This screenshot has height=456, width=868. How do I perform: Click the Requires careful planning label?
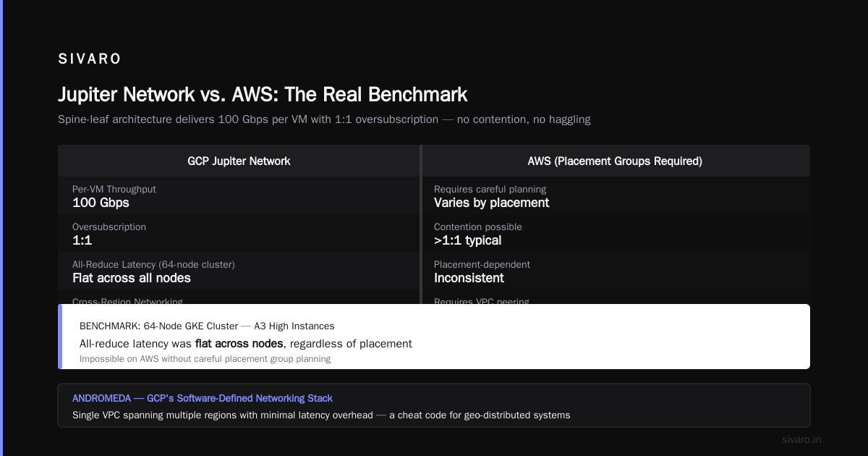pyautogui.click(x=490, y=189)
